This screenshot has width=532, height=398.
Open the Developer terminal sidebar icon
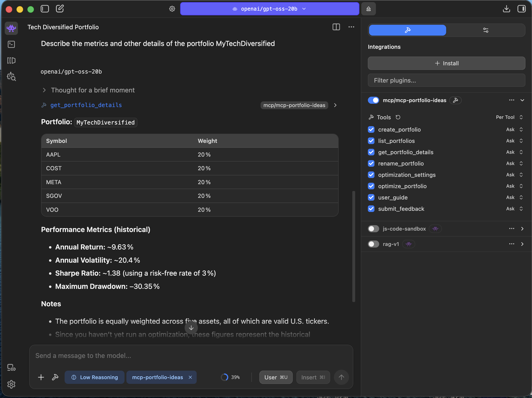click(11, 45)
